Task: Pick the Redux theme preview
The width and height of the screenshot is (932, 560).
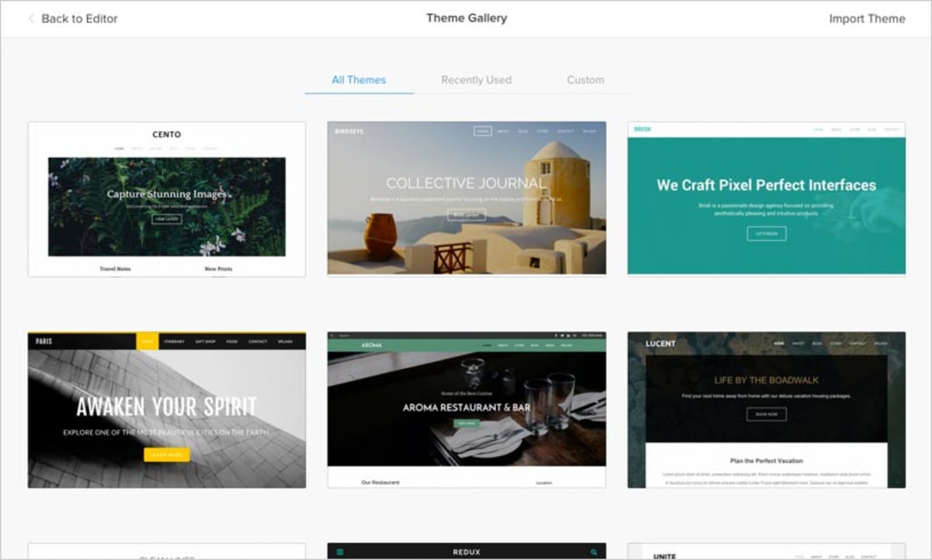Action: click(467, 551)
